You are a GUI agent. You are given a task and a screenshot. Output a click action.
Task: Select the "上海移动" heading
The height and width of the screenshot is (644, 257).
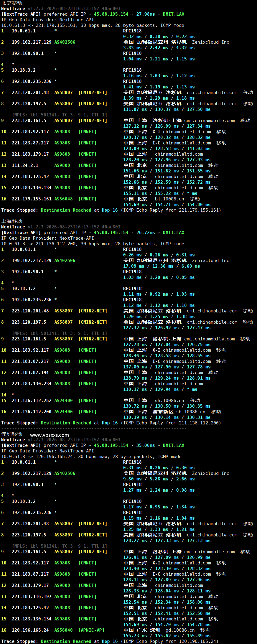[12, 221]
